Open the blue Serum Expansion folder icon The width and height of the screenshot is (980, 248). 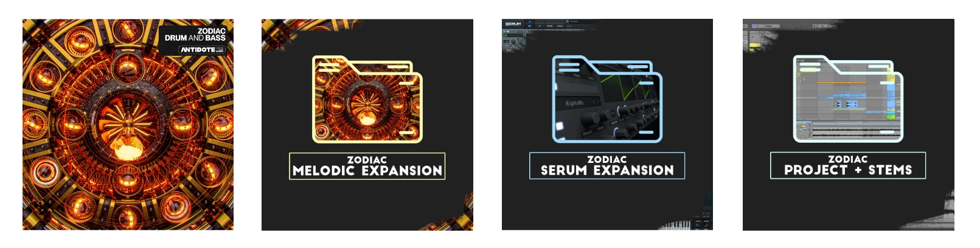(x=607, y=99)
